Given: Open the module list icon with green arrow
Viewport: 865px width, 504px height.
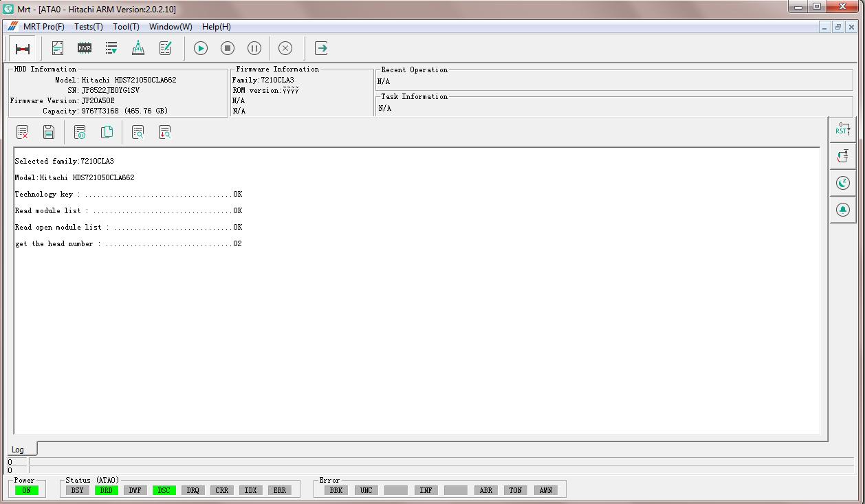Looking at the screenshot, I should [x=111, y=48].
